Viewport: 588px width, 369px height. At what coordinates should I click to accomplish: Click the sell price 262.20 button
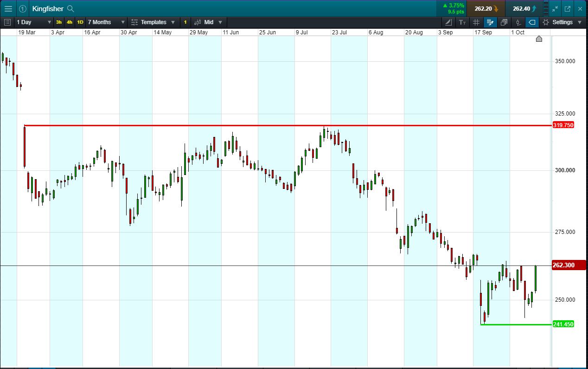(486, 8)
